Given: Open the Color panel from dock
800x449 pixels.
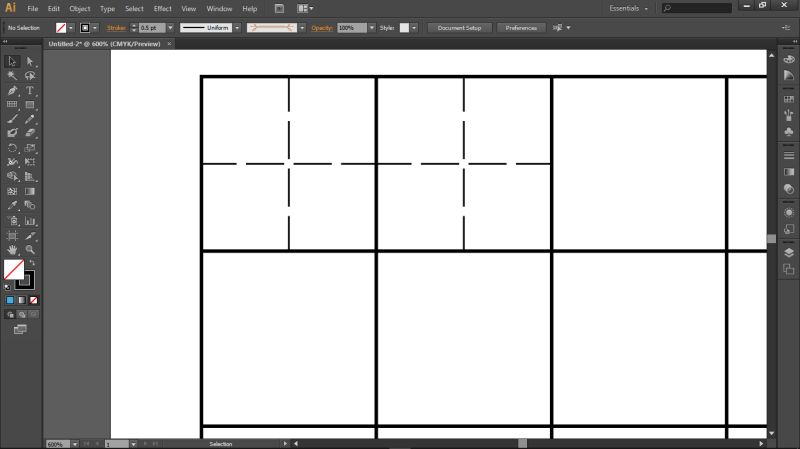Looking at the screenshot, I should coord(789,60).
